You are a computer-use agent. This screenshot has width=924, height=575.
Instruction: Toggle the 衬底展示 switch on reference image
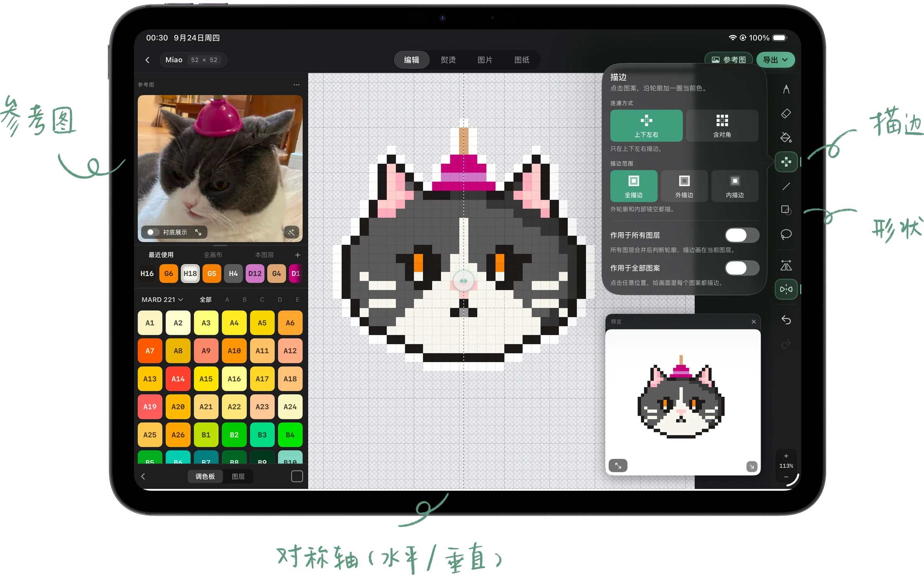point(151,232)
